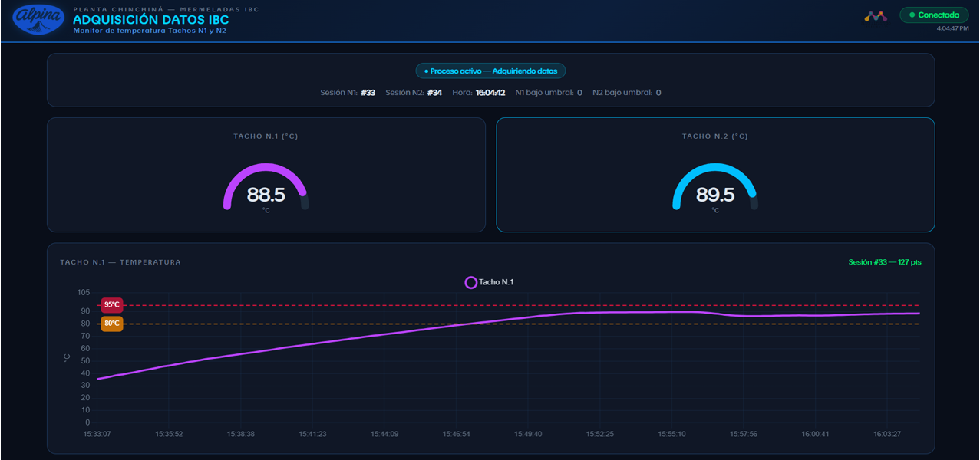Click the Sesión N1 #33 value

[368, 93]
